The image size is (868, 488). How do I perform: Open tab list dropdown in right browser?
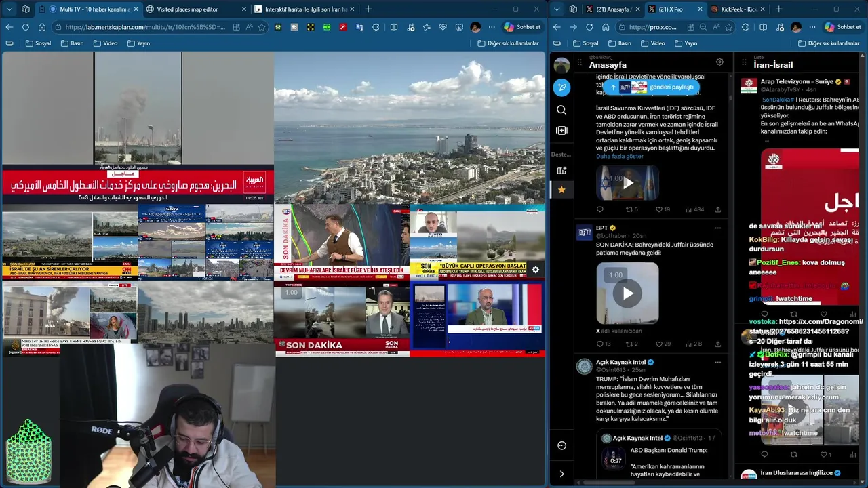click(x=556, y=9)
